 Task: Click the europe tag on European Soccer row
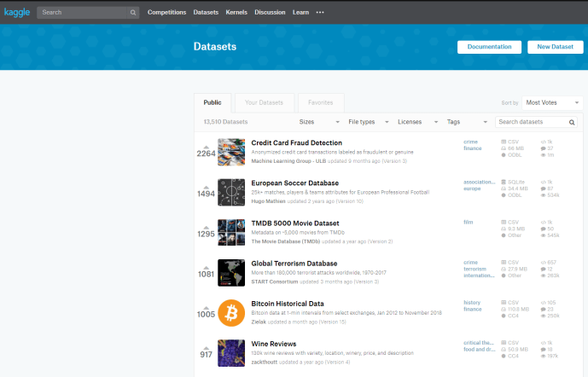(x=472, y=188)
